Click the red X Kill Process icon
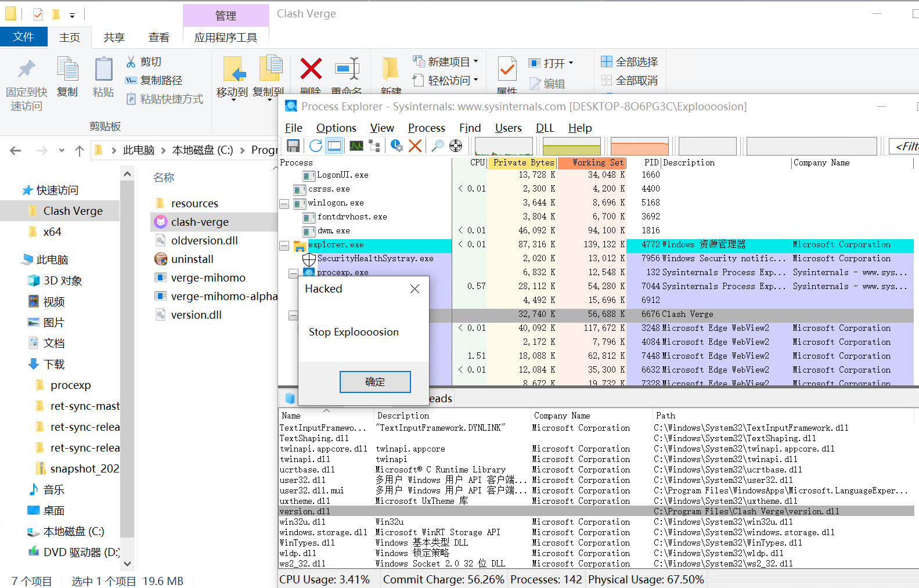Viewport: 919px width, 588px height. [415, 146]
